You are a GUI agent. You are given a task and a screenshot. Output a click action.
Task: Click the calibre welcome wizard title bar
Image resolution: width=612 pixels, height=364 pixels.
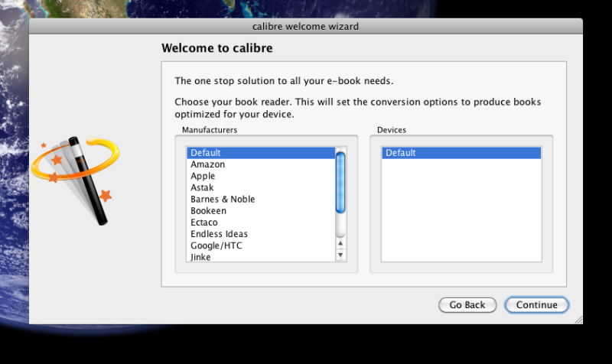pos(305,26)
